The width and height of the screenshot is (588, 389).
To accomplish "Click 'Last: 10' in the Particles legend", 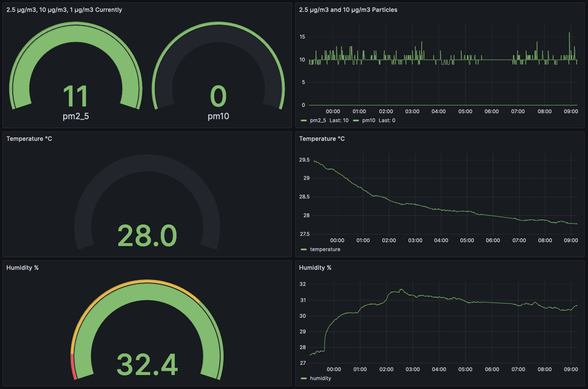I will 339,120.
